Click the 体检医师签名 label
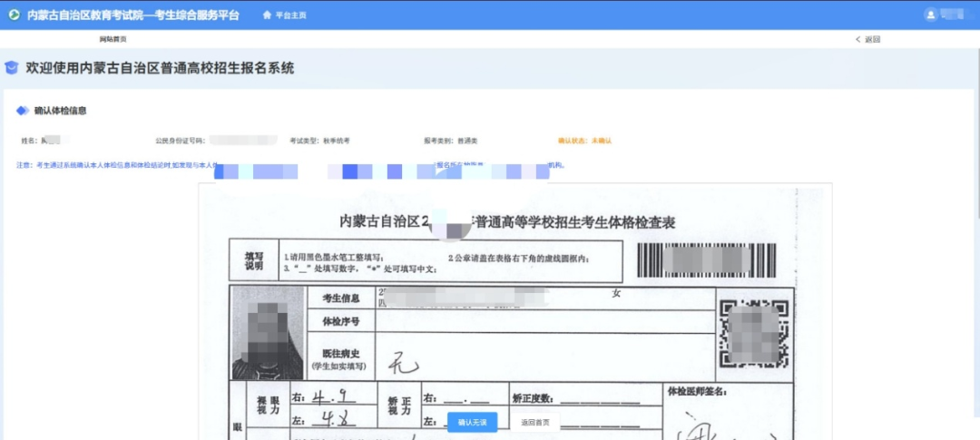980x440 pixels. click(x=698, y=392)
